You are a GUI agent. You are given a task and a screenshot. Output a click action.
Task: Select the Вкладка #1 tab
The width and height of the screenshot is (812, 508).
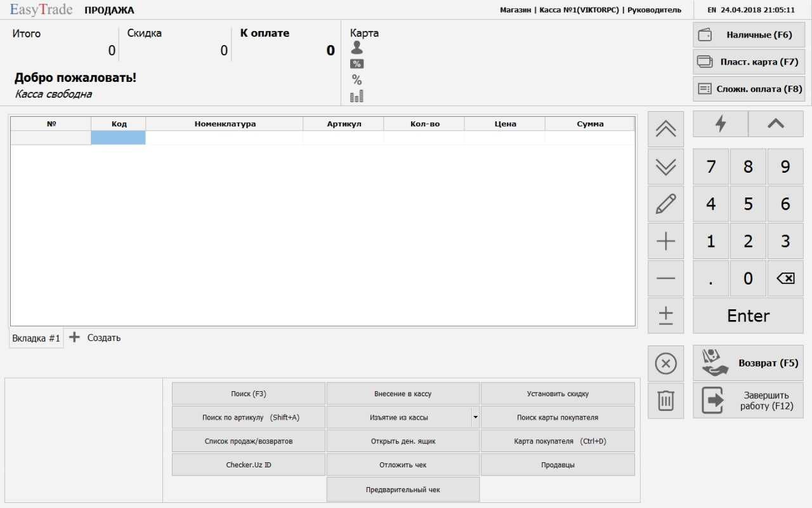pyautogui.click(x=36, y=338)
